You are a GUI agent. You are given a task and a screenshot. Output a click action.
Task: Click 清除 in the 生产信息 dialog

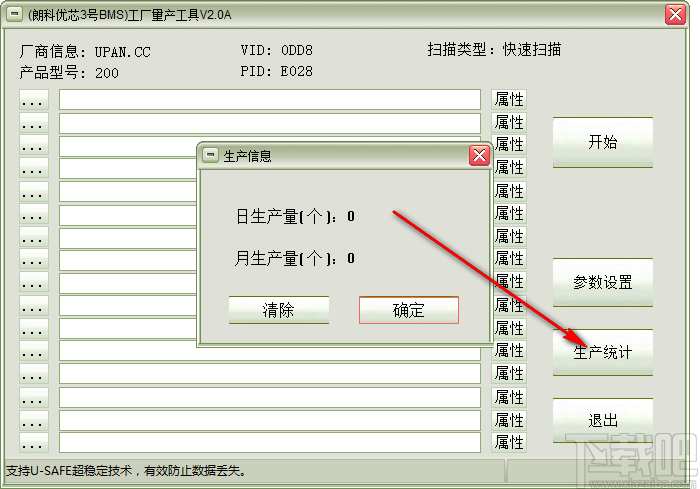[279, 310]
